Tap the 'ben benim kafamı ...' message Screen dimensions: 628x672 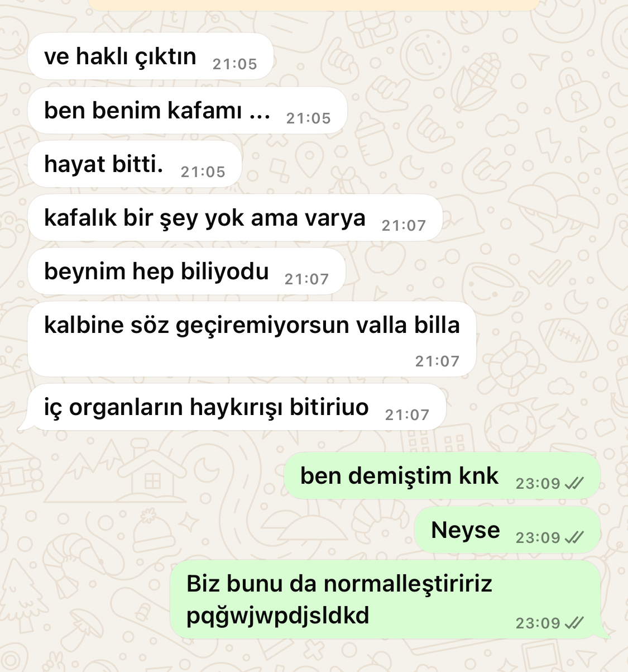tap(188, 111)
